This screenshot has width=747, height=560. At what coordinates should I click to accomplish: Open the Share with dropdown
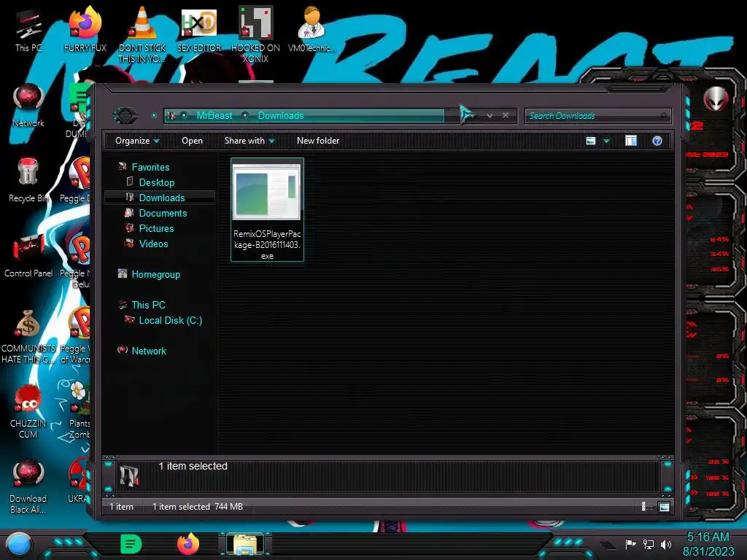point(249,141)
